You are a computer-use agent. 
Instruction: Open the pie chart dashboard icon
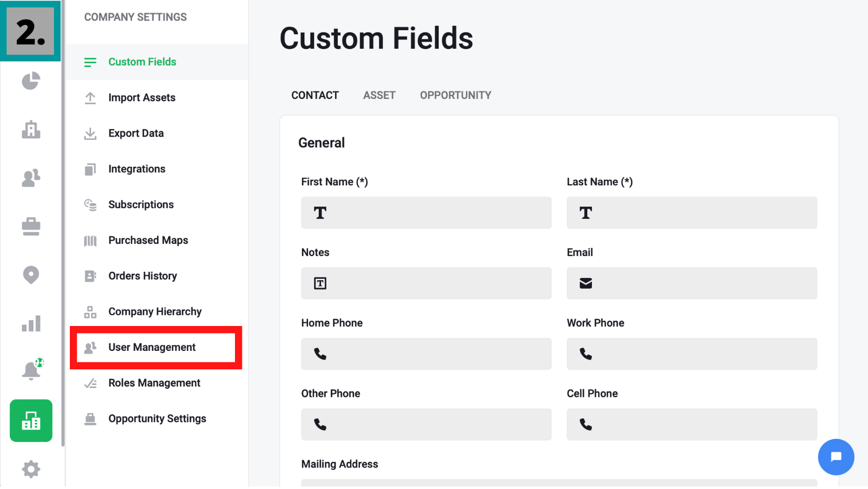[31, 81]
